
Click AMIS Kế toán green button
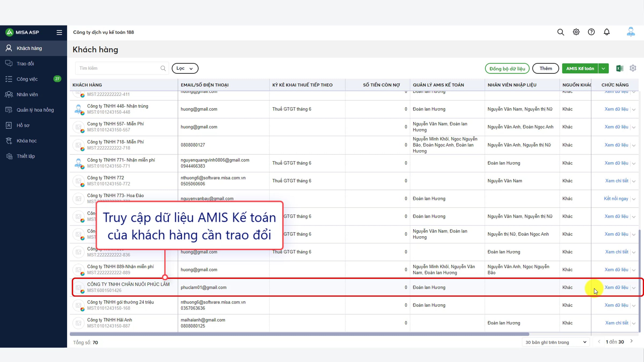580,68
